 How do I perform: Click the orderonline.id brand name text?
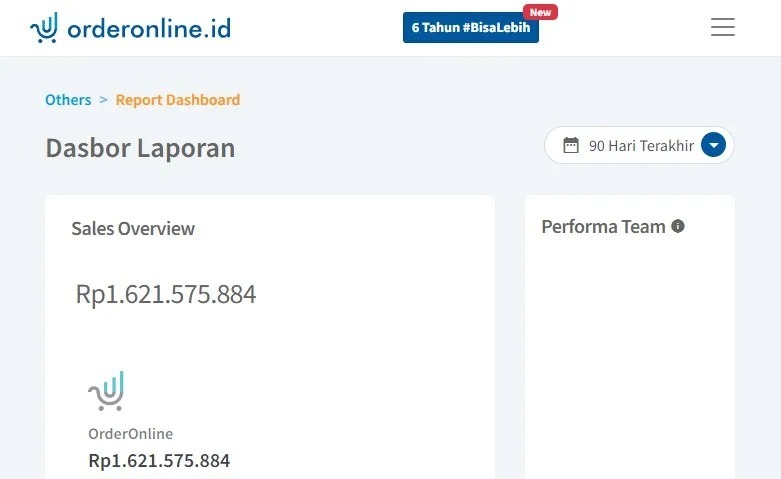coord(149,28)
